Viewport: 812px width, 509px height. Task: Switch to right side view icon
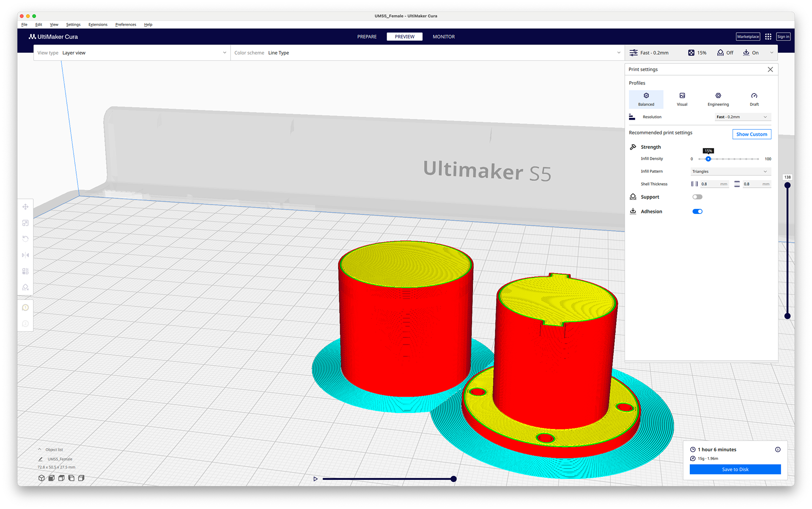point(81,478)
